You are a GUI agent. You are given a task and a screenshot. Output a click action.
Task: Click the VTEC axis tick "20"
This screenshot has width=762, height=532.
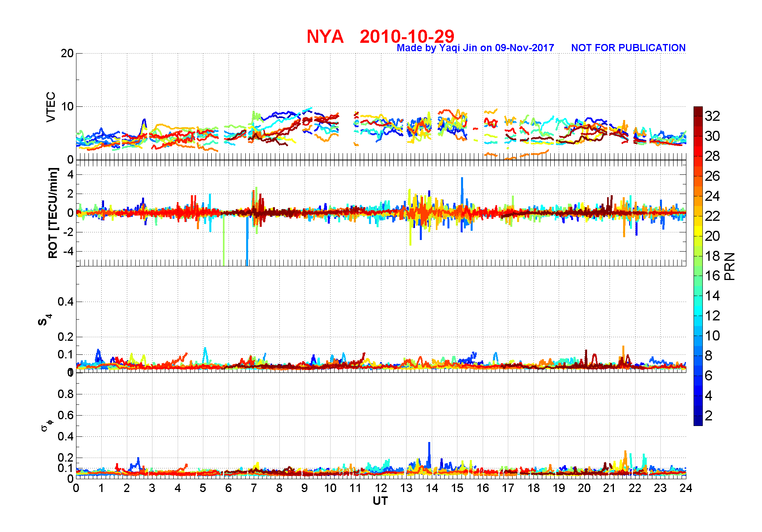pyautogui.click(x=67, y=53)
